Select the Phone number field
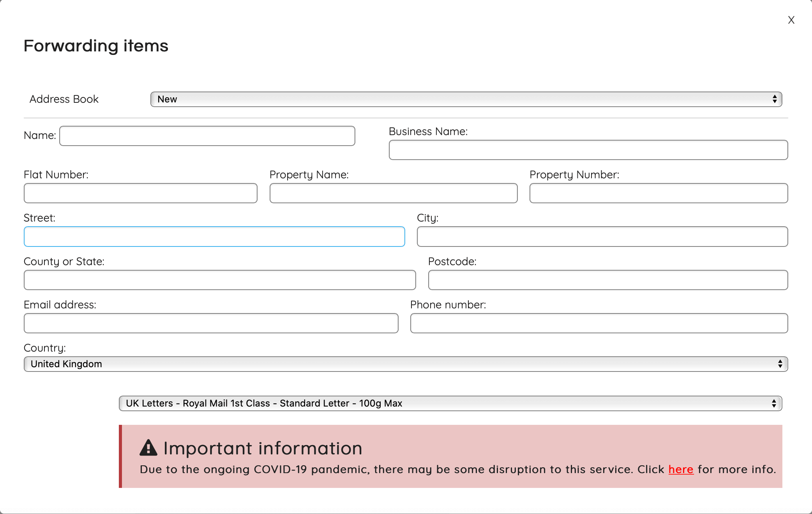 pyautogui.click(x=599, y=323)
